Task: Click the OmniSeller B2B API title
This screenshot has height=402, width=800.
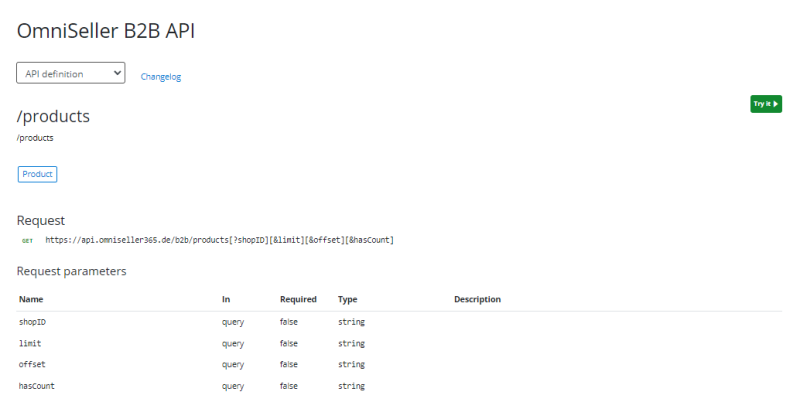Action: pyautogui.click(x=106, y=31)
